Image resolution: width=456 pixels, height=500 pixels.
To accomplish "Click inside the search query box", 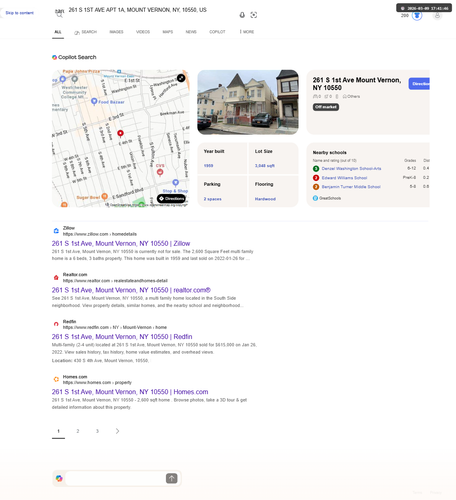I will (x=137, y=10).
